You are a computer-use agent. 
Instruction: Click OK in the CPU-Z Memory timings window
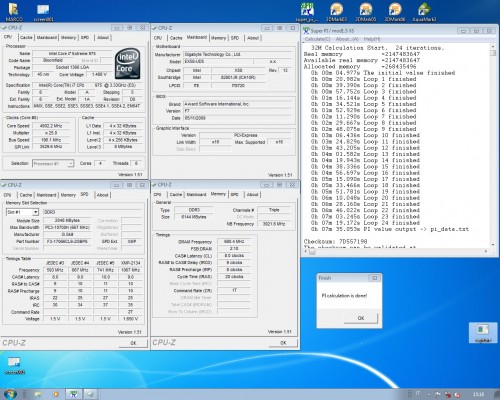(x=283, y=343)
